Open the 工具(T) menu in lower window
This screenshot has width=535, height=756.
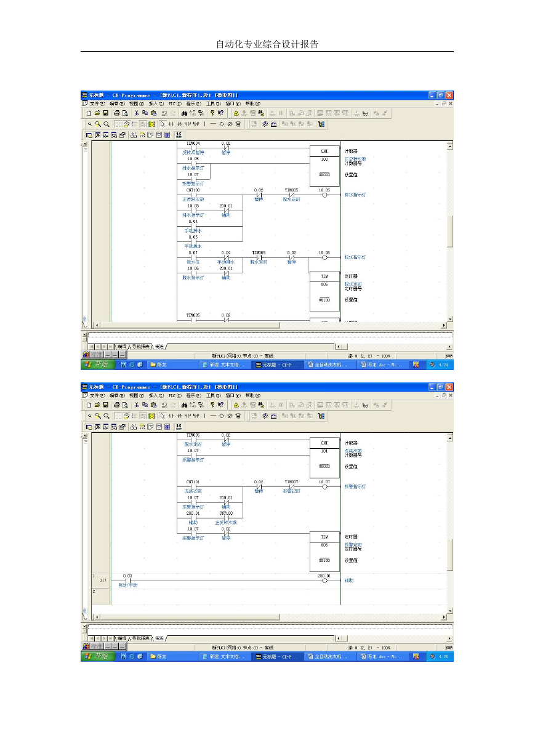click(x=213, y=395)
